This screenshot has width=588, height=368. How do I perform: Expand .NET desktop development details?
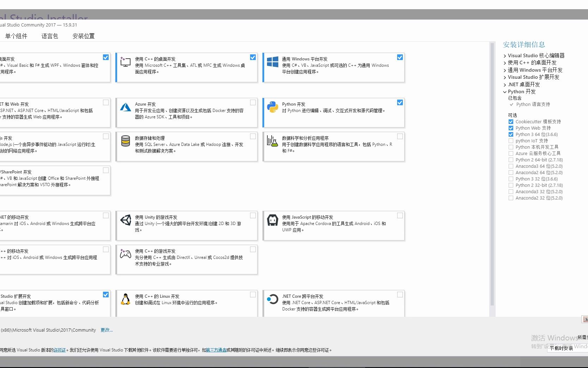505,85
